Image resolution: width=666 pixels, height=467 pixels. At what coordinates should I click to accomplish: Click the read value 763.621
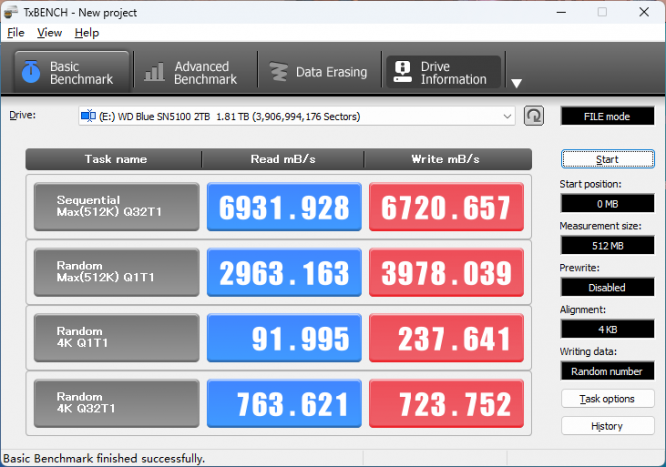pos(284,403)
